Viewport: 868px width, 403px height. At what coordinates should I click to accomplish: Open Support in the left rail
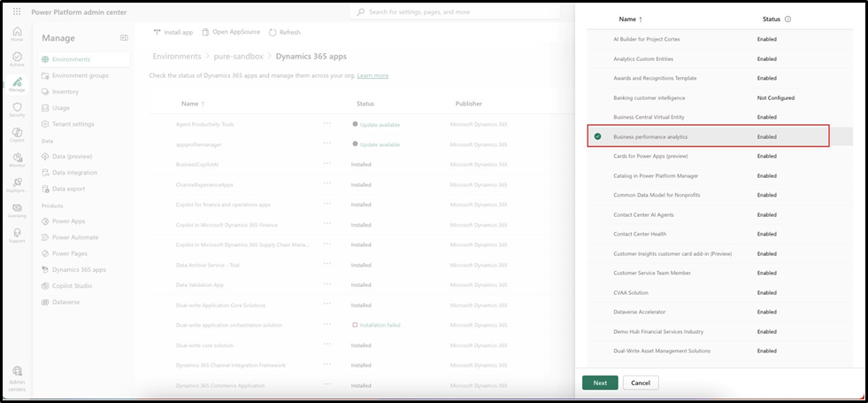click(17, 236)
